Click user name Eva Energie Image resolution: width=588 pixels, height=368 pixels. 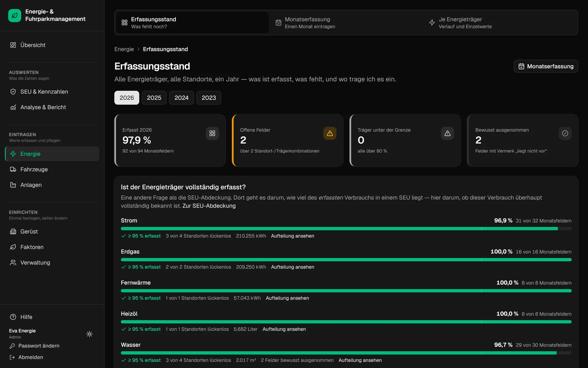(23, 331)
